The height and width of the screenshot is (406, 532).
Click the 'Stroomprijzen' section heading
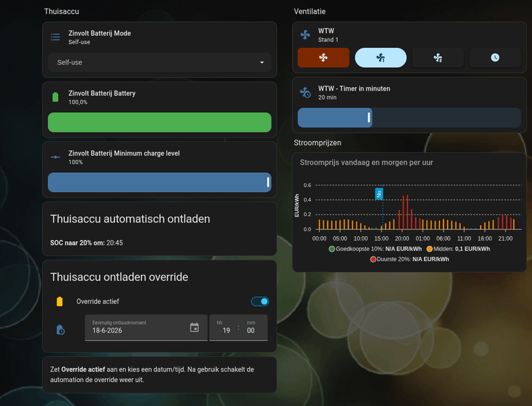317,143
